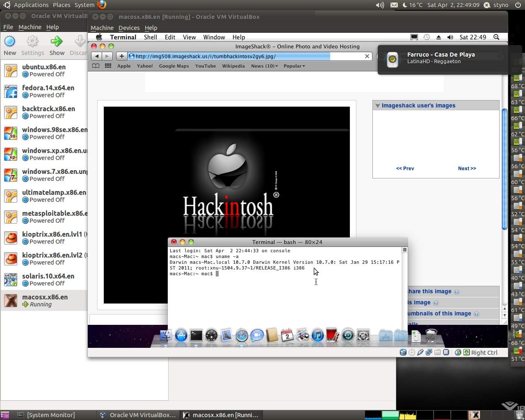The height and width of the screenshot is (420, 525).
Task: Open the Ubuntu mail envelope indicator
Action: click(x=394, y=5)
